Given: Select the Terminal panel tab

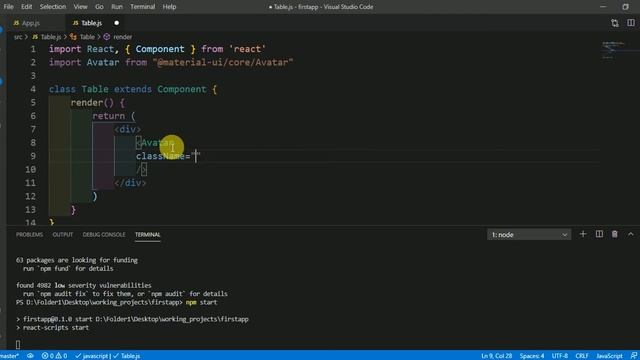Looking at the screenshot, I should 147,235.
